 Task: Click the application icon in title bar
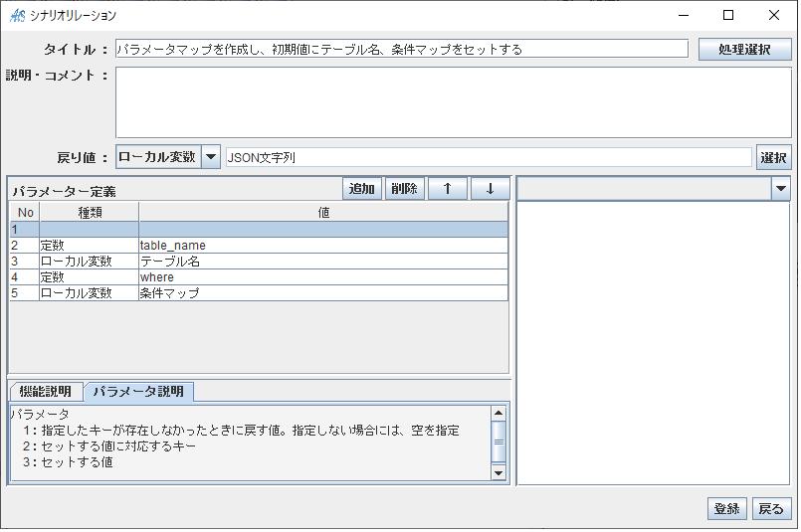coord(17,15)
